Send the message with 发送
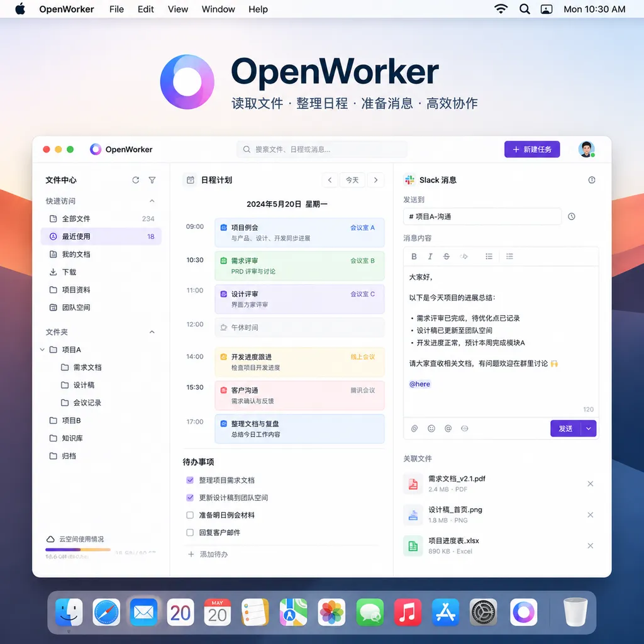 565,428
